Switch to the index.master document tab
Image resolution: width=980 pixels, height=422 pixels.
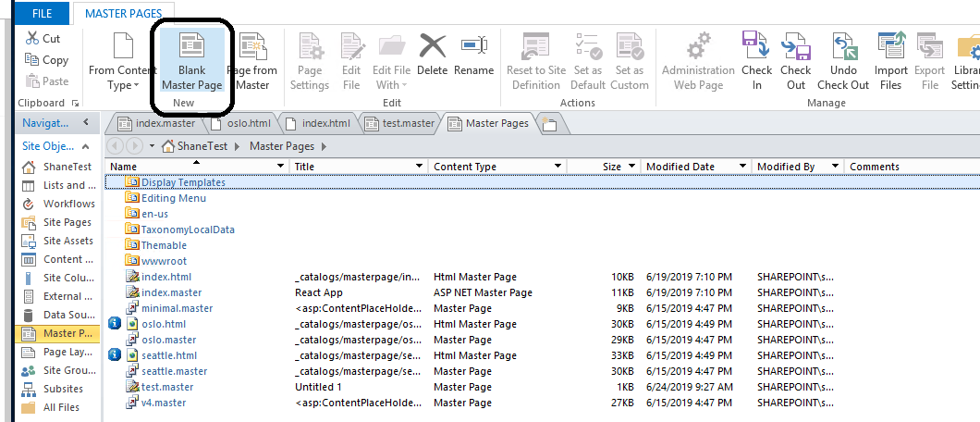click(x=157, y=123)
